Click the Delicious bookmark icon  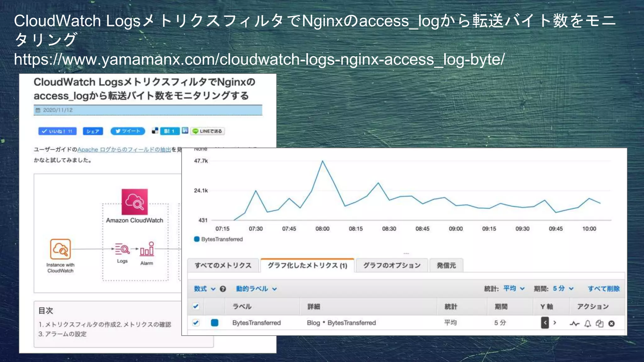[155, 131]
